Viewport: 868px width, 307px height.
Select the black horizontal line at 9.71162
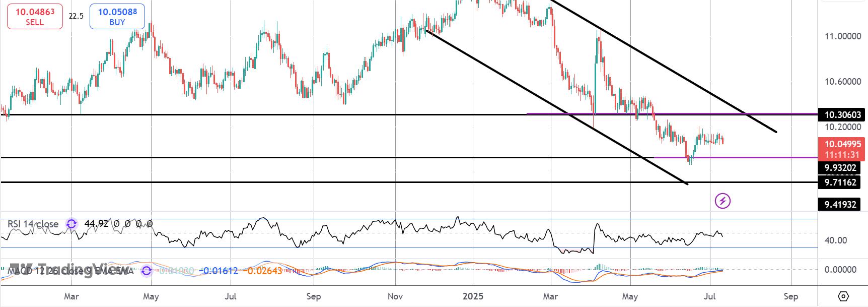click(x=409, y=182)
